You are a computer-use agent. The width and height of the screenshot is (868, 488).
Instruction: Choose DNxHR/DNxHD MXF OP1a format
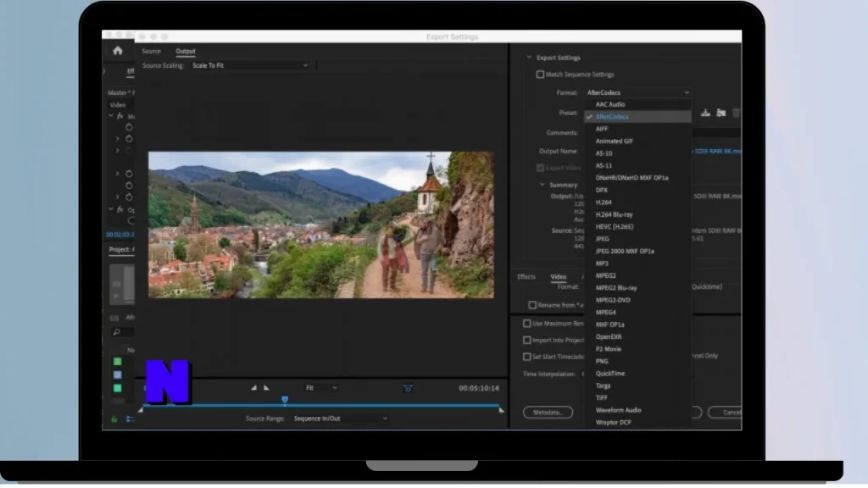637,178
